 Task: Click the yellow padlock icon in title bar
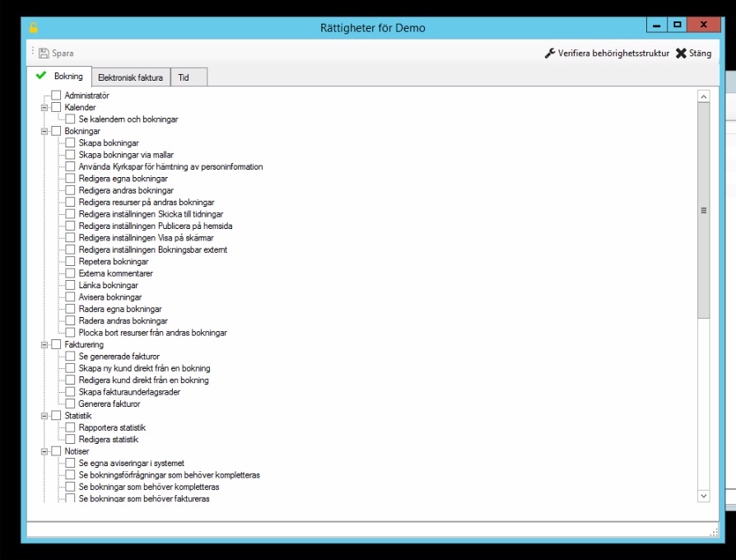[x=33, y=28]
